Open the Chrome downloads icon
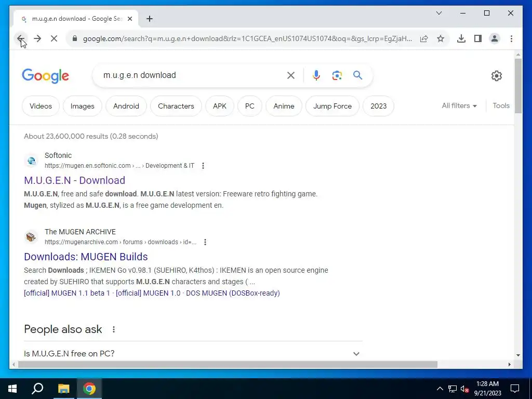 [x=461, y=38]
